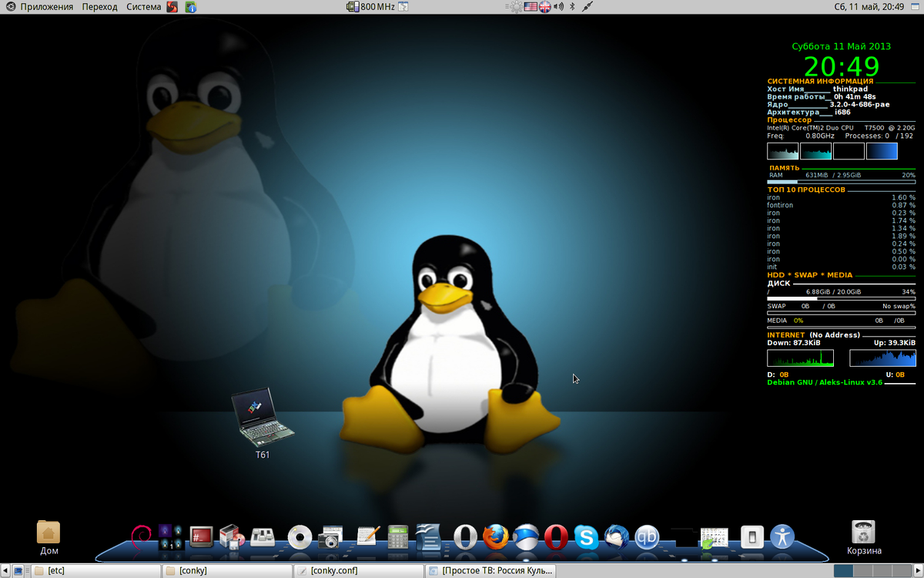Click the CPU frequency 800 MHz applet

(x=371, y=7)
